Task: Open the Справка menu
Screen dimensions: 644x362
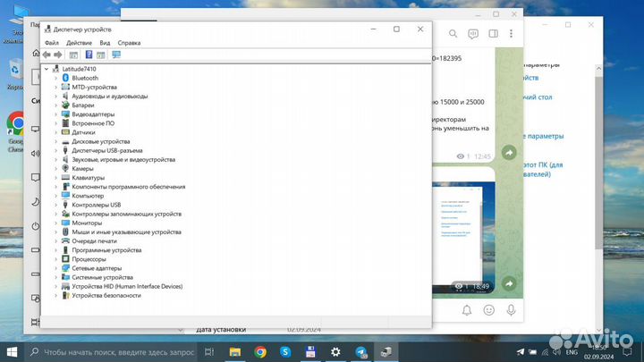Action: click(x=129, y=43)
